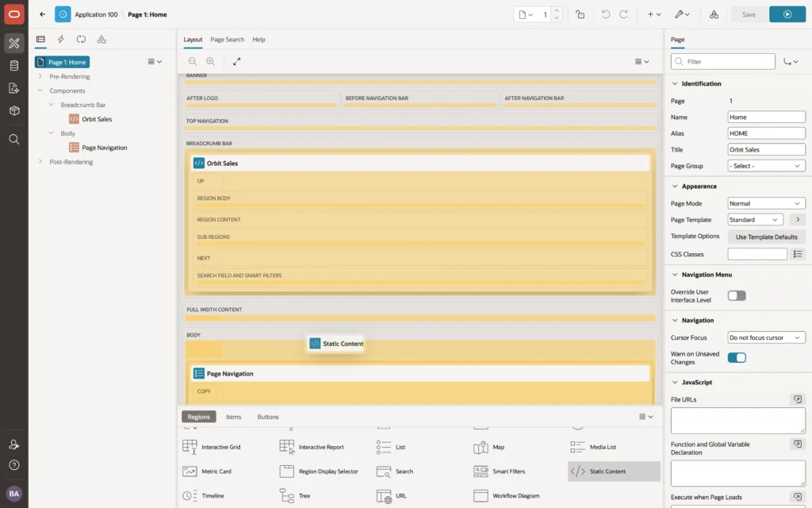
Task: Select Metric Card region type
Action: pyautogui.click(x=207, y=471)
